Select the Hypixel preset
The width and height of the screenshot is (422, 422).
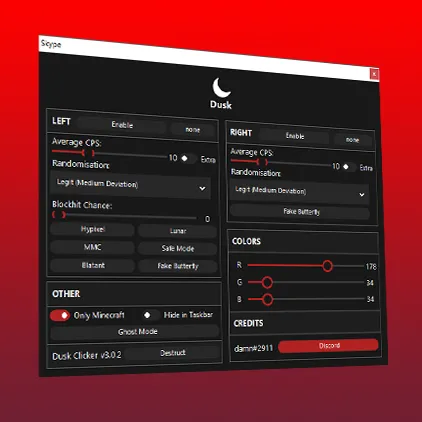click(92, 229)
